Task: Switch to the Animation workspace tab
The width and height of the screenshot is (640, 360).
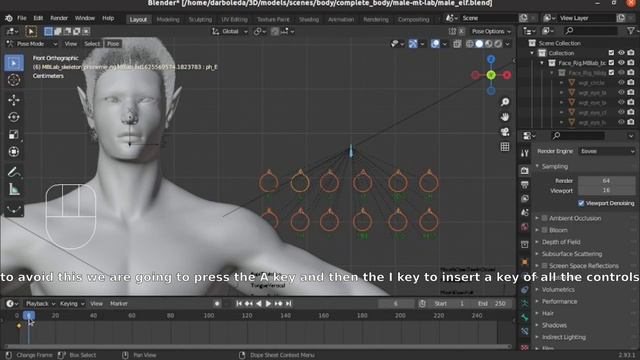Action: coord(341,19)
